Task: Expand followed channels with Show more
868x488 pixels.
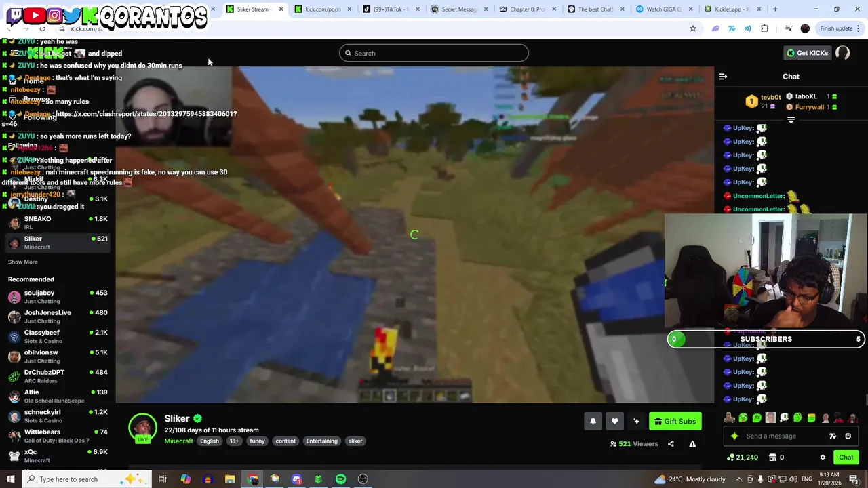Action: (22, 262)
